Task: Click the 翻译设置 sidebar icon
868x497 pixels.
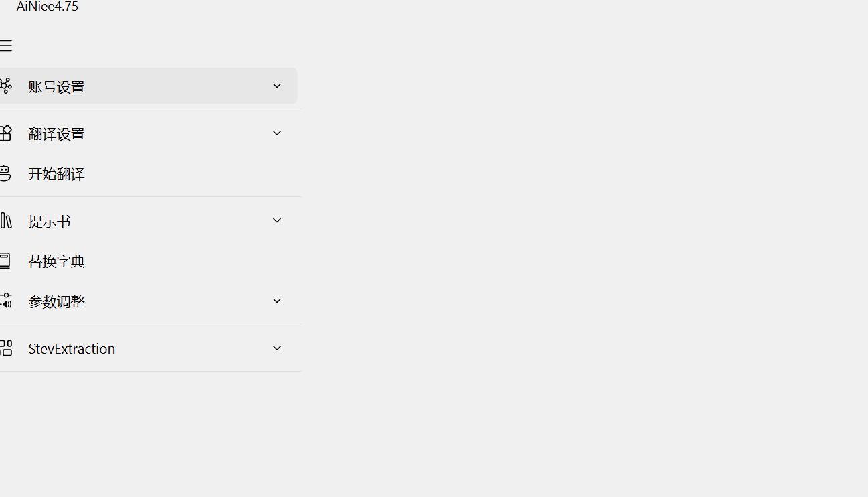Action: tap(6, 133)
